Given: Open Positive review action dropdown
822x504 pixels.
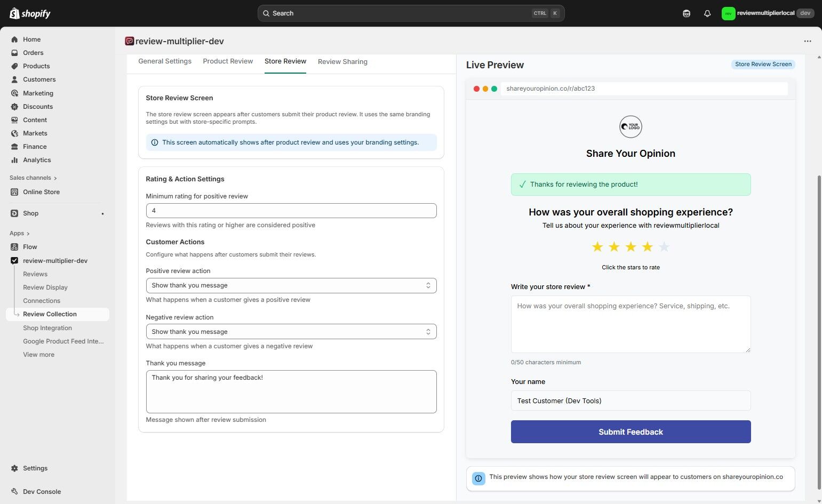Looking at the screenshot, I should 291,285.
